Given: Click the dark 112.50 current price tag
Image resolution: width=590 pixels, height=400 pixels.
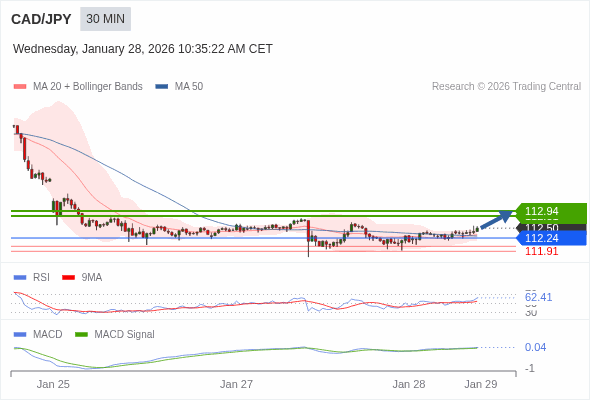Looking at the screenshot, I should 551,227.
